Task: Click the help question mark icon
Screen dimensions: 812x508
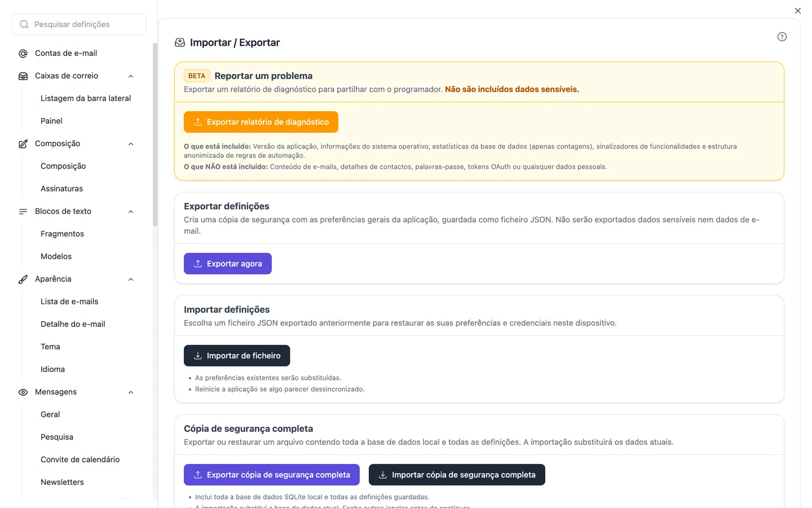Action: coord(782,37)
